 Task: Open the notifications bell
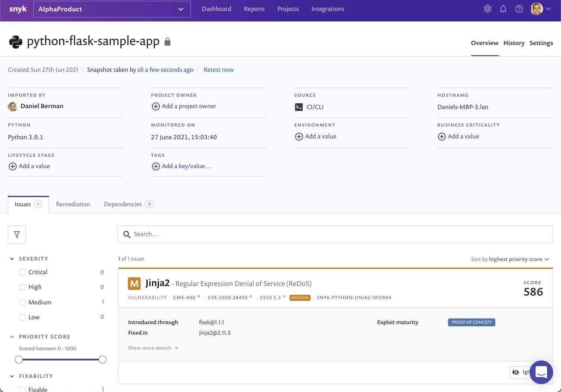503,9
